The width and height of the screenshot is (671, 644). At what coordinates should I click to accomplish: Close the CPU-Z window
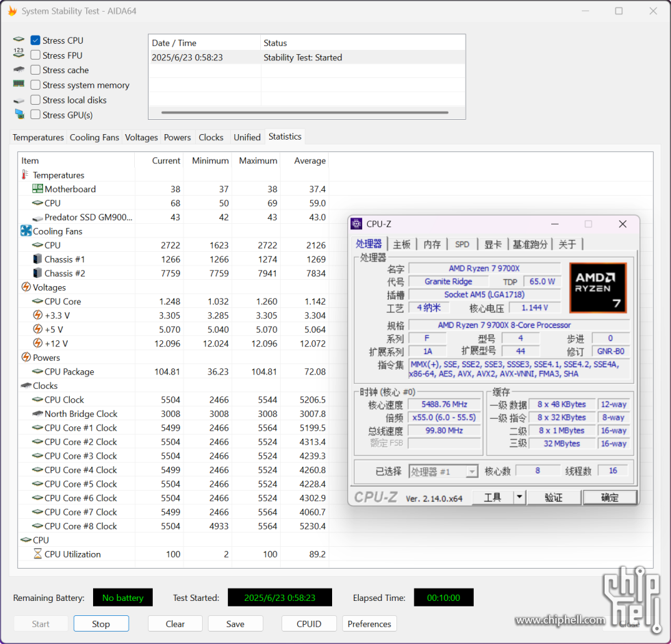pos(622,224)
